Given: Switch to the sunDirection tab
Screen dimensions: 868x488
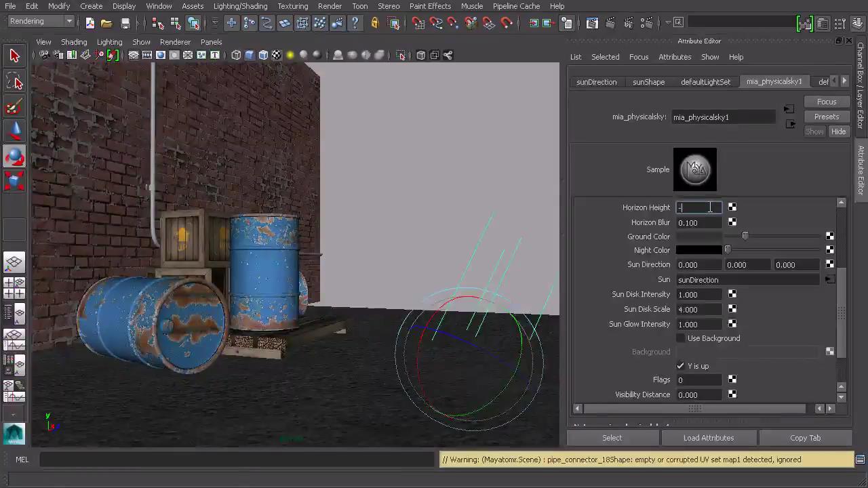Looking at the screenshot, I should pos(596,82).
